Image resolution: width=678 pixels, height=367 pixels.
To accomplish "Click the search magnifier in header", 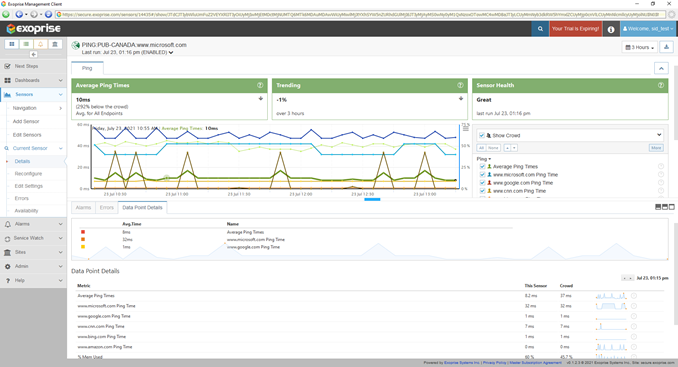I will 540,29.
